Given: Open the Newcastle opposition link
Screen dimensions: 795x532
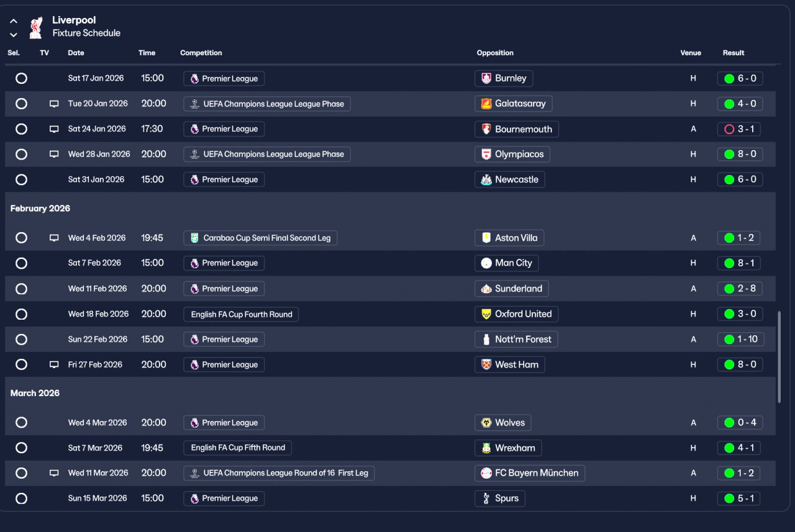Looking at the screenshot, I should click(x=516, y=180).
